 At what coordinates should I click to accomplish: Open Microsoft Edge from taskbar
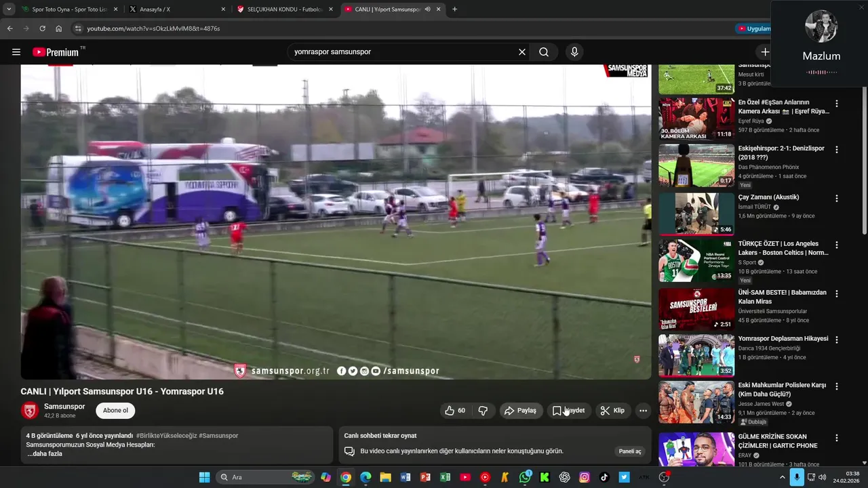[x=366, y=477]
